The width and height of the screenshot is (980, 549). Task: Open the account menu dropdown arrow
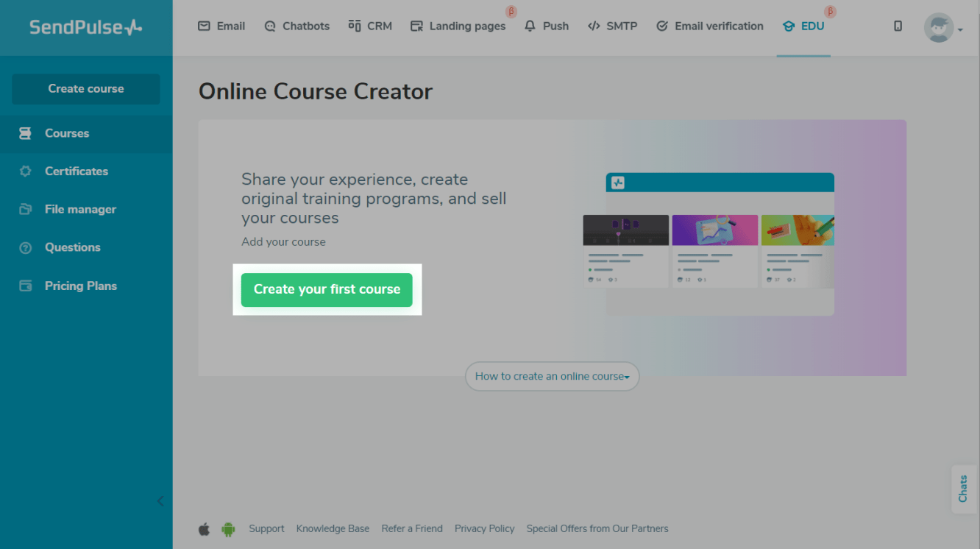961,30
